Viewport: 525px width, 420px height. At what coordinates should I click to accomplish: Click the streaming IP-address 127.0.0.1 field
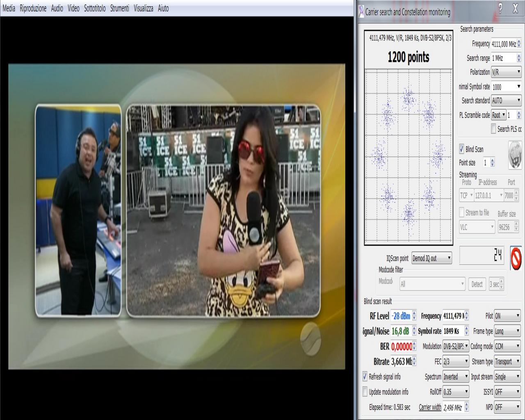tap(488, 195)
